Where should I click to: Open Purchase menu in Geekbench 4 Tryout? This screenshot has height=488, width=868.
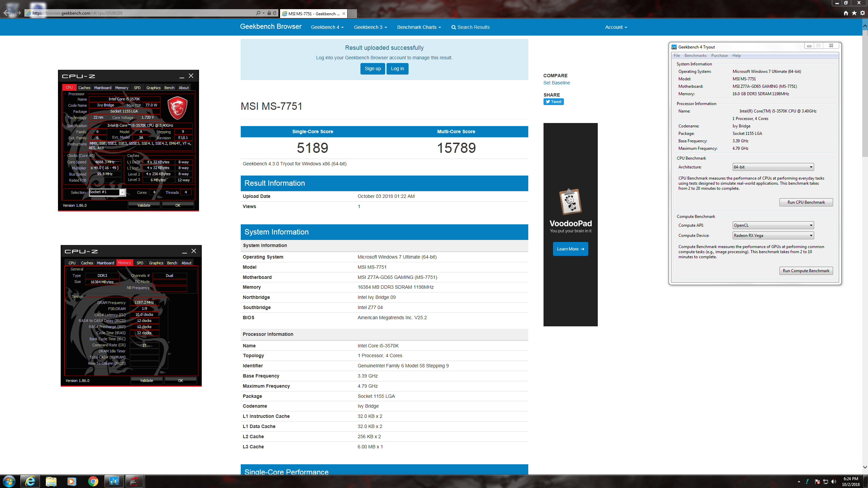(x=719, y=56)
